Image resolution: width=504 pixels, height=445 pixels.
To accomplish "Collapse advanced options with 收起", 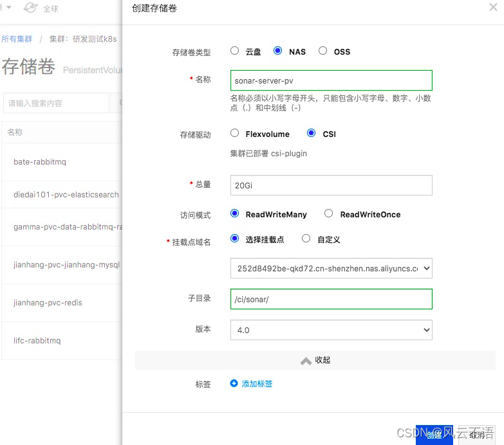I will point(315,360).
